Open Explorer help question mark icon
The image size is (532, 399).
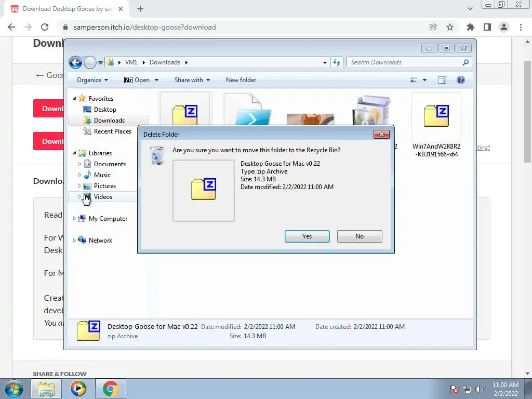click(460, 80)
